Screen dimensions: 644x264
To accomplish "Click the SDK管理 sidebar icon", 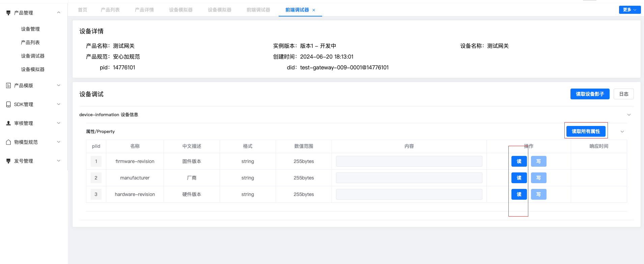I will tap(8, 104).
